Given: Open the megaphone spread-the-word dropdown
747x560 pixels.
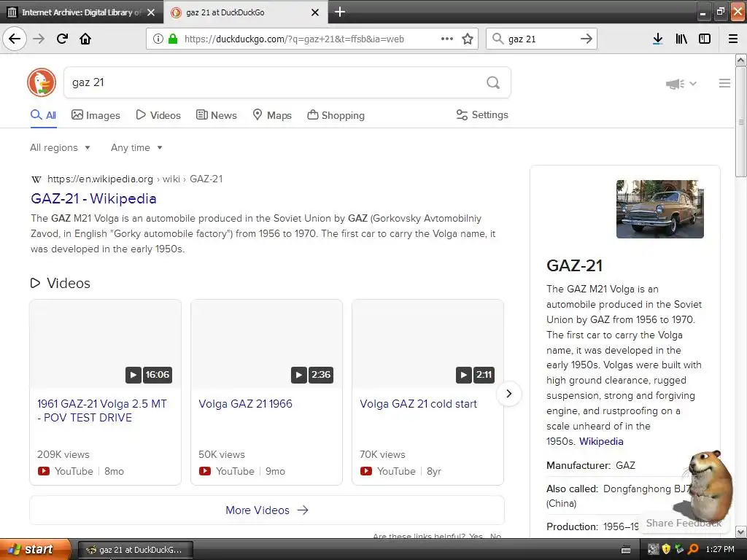Looking at the screenshot, I should (681, 84).
